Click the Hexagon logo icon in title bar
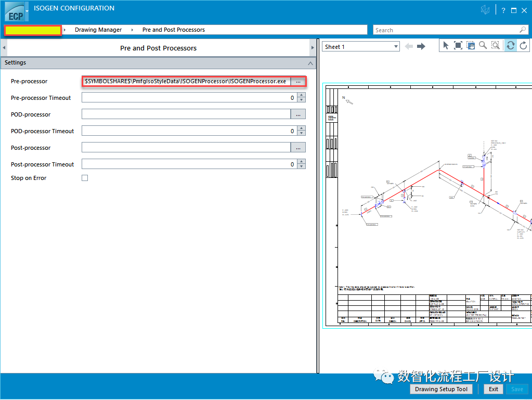 click(485, 10)
